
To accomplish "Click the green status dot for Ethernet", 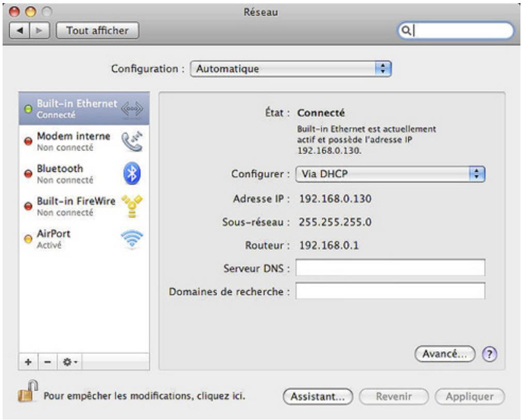I will click(28, 109).
